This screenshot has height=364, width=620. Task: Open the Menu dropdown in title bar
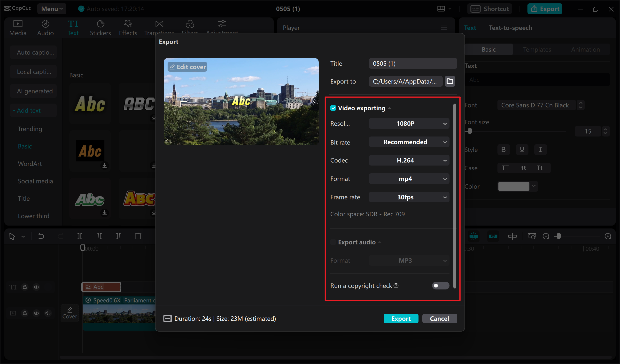click(x=52, y=9)
